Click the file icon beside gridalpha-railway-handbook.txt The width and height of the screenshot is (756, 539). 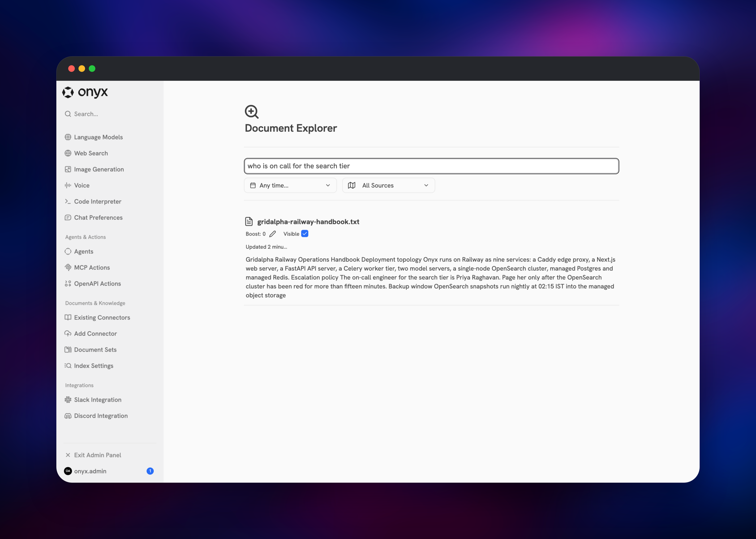coord(249,221)
